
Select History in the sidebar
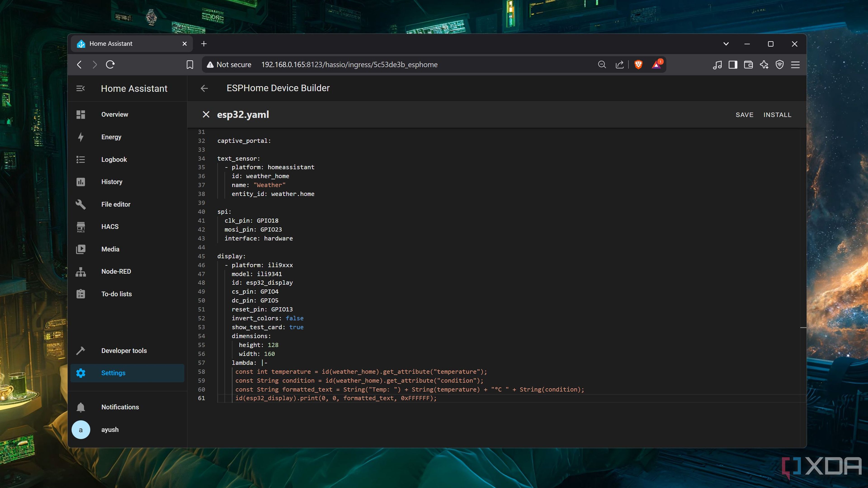pyautogui.click(x=111, y=182)
